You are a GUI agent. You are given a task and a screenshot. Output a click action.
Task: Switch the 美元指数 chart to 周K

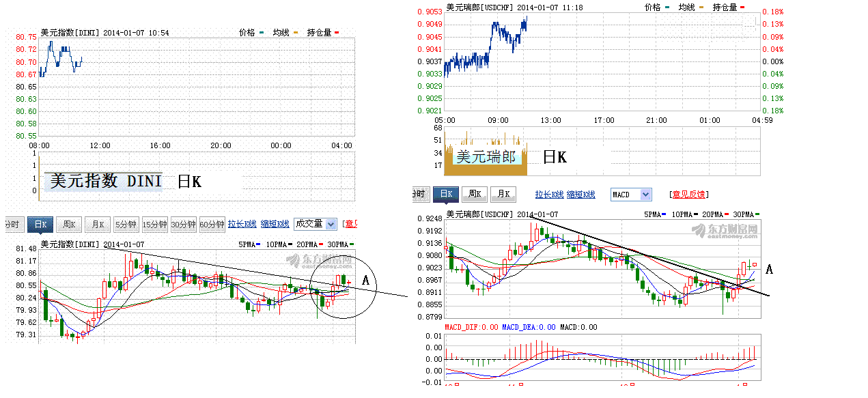tap(69, 224)
